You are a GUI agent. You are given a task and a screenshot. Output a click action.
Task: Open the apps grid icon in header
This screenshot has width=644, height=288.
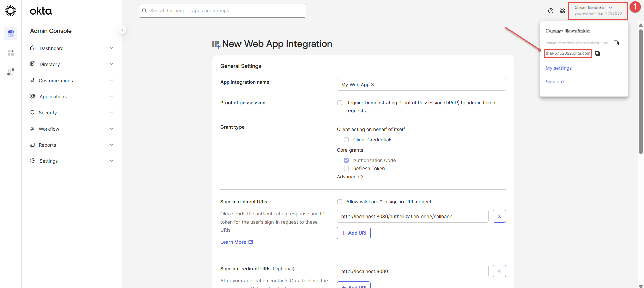point(562,11)
